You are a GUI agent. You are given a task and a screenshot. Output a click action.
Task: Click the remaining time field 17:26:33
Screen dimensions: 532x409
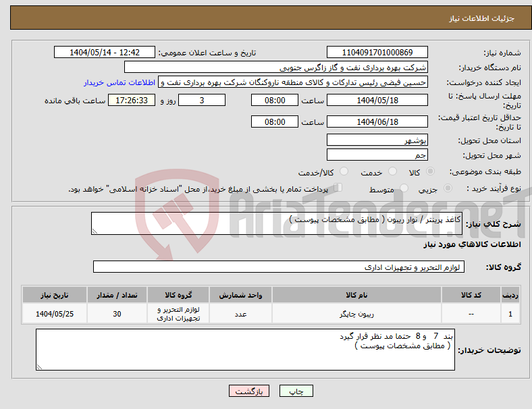tap(132, 100)
